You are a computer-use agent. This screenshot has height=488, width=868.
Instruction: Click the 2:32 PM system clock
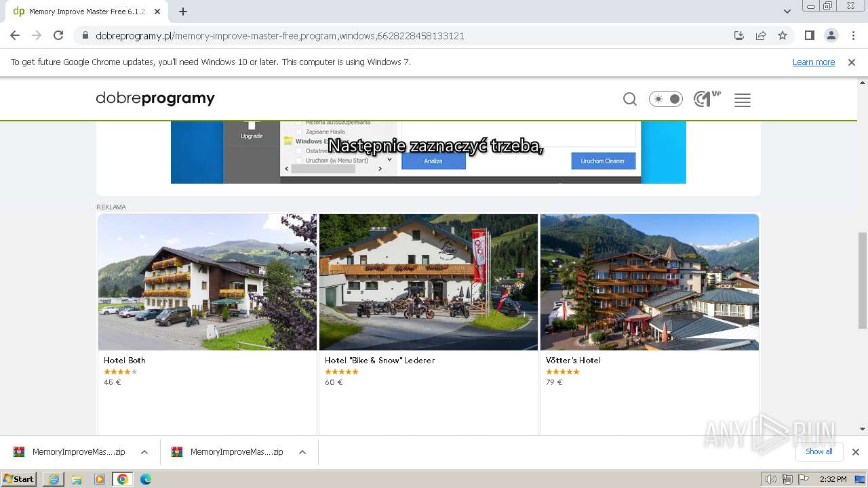[x=833, y=479]
